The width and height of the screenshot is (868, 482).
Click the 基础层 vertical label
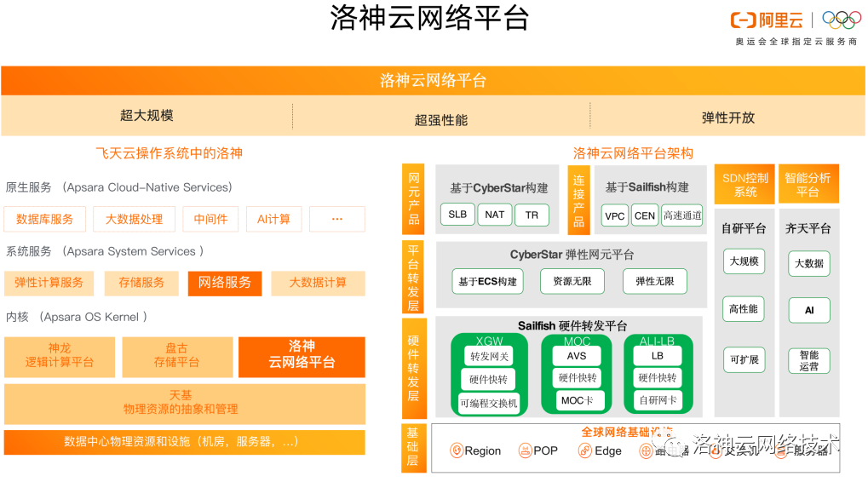(413, 447)
